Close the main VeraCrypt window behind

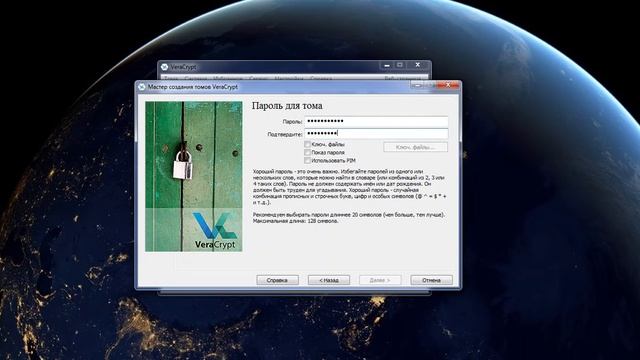point(418,65)
